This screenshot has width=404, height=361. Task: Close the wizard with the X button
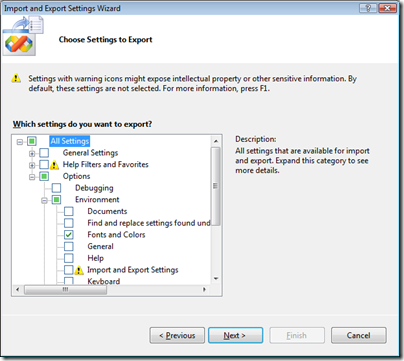(387, 8)
